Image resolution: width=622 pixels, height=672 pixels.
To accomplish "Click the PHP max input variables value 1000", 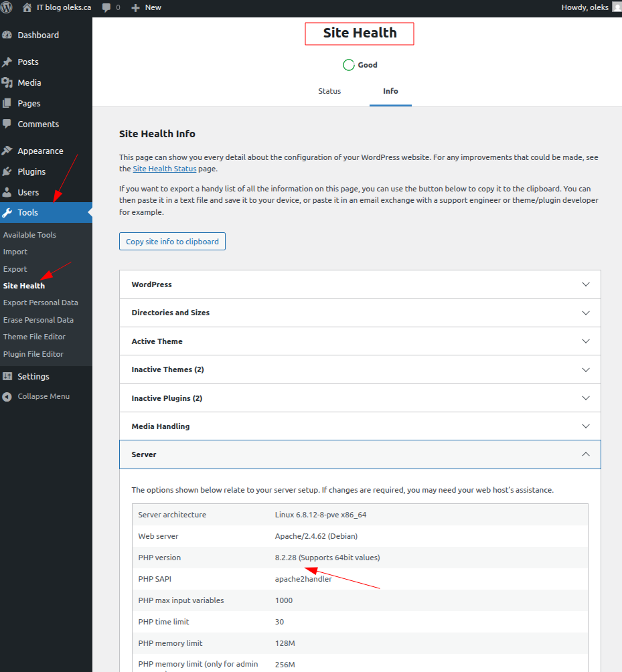I will coord(283,600).
